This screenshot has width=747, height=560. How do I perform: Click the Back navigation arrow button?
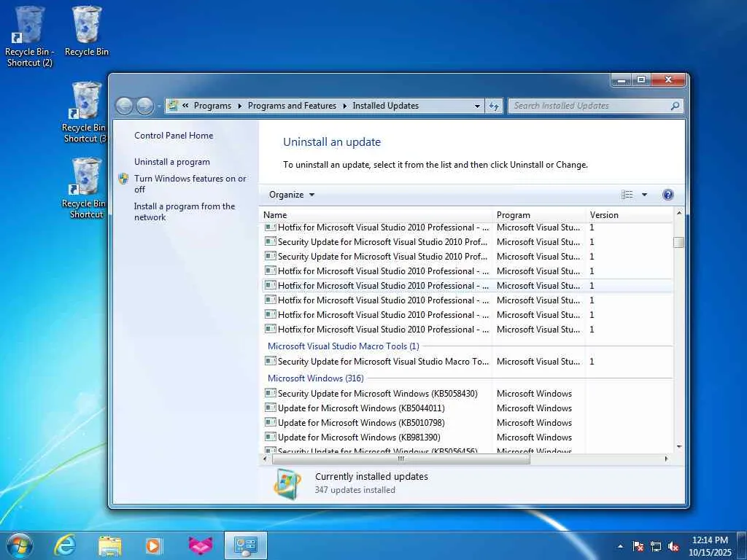click(x=124, y=106)
